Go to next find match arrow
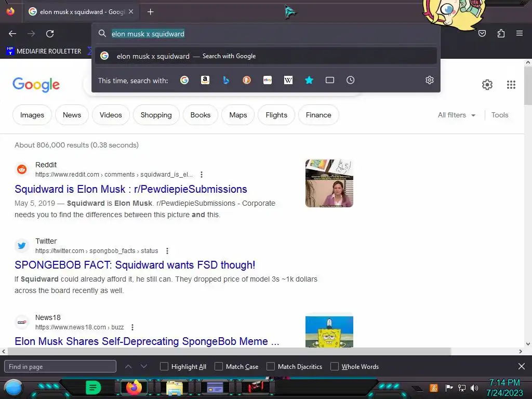This screenshot has height=399, width=532. pyautogui.click(x=144, y=366)
